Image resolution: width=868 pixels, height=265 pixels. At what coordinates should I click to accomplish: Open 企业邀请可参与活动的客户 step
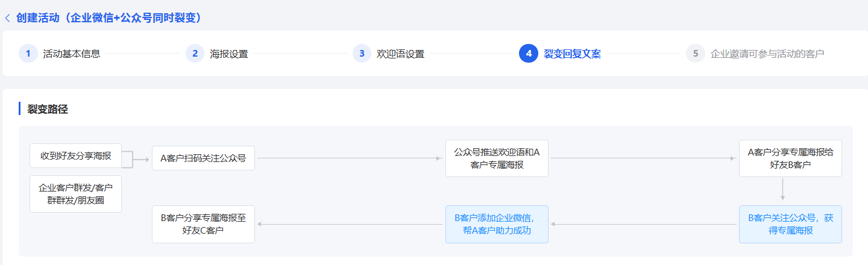[767, 54]
